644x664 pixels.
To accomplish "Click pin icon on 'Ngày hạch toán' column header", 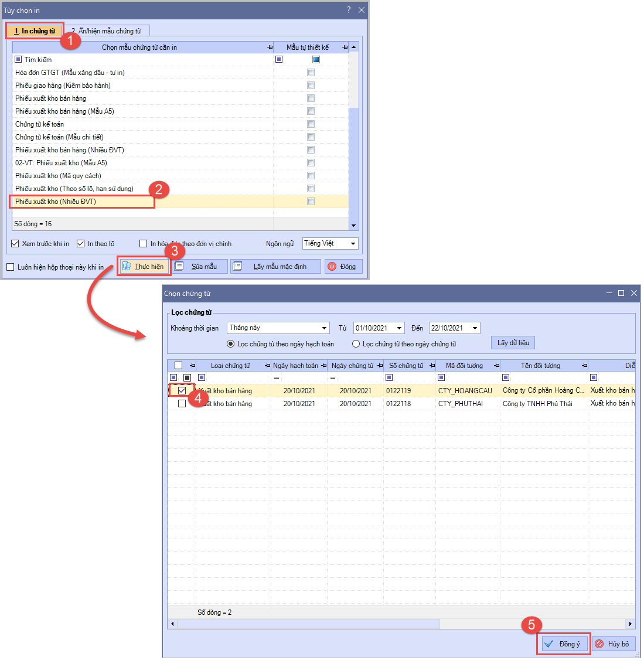I will pos(324,366).
